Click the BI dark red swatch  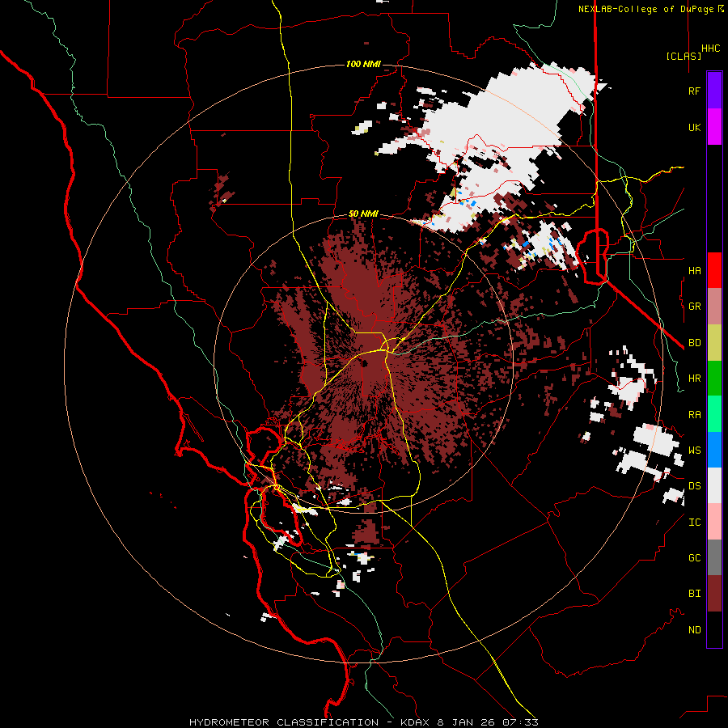point(714,594)
